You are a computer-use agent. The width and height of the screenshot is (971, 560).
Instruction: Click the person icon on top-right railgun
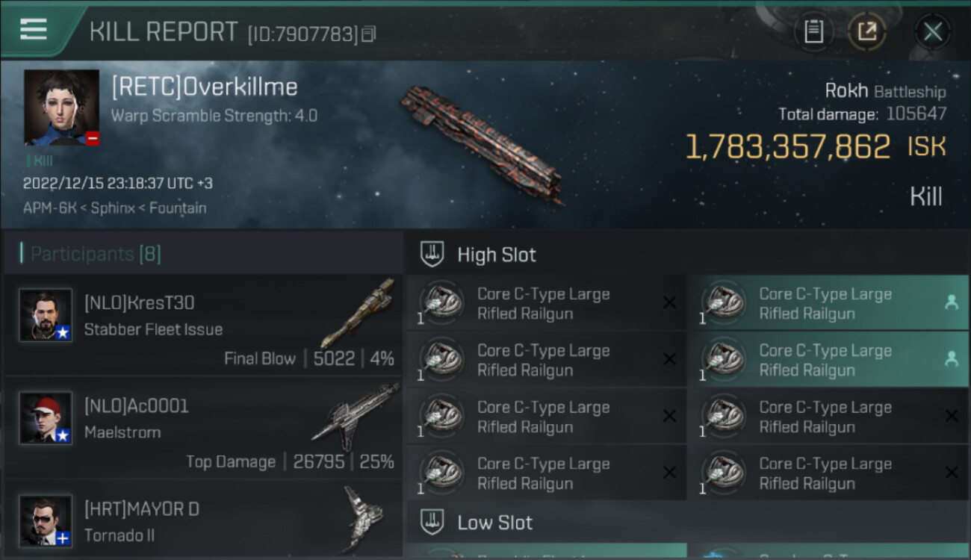[951, 302]
